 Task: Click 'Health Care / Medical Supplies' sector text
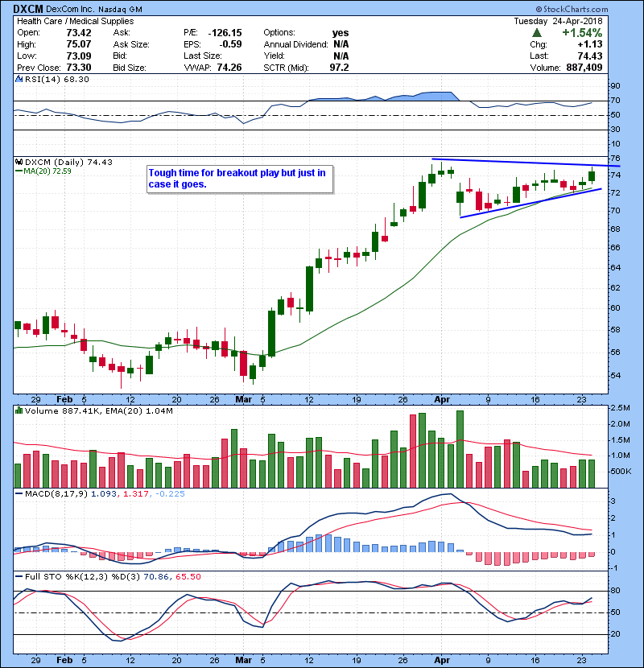tap(76, 21)
